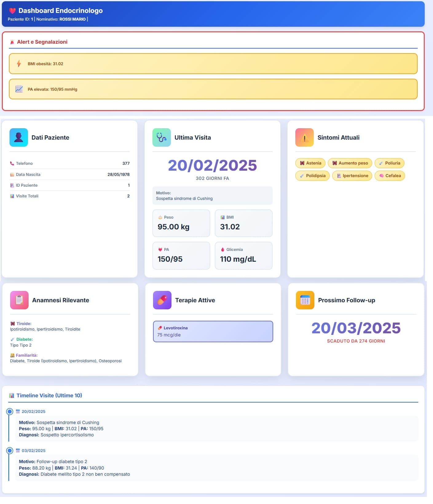Click the heart icon in dashboard header
The height and width of the screenshot is (504, 433).
click(x=12, y=11)
